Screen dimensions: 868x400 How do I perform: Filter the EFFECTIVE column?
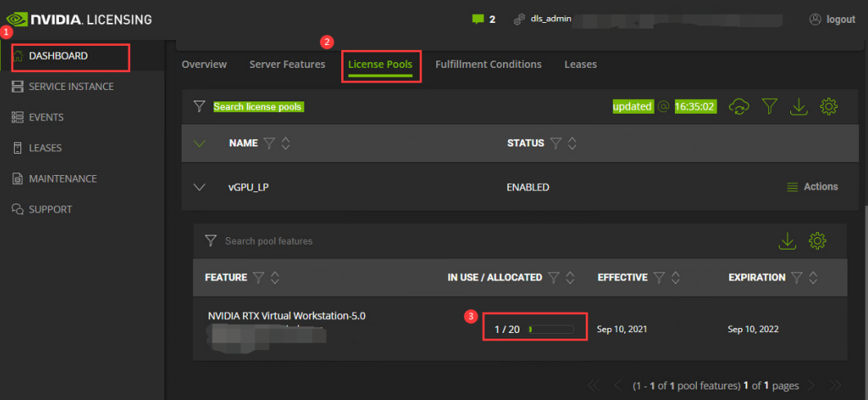pyautogui.click(x=659, y=278)
